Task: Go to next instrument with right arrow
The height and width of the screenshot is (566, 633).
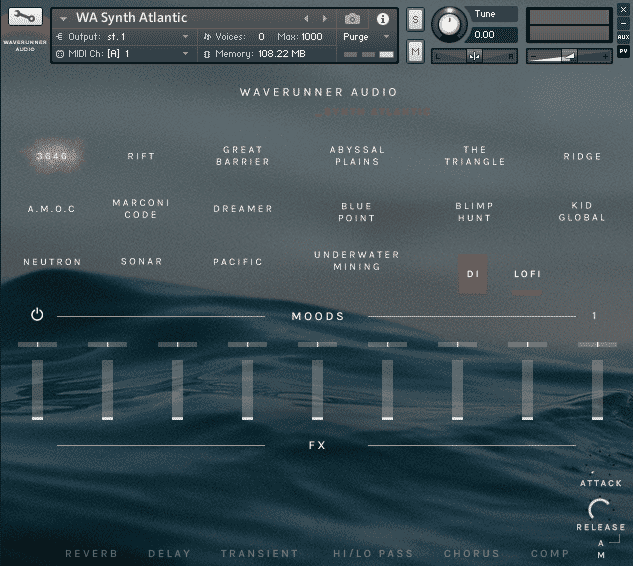Action: 325,19
